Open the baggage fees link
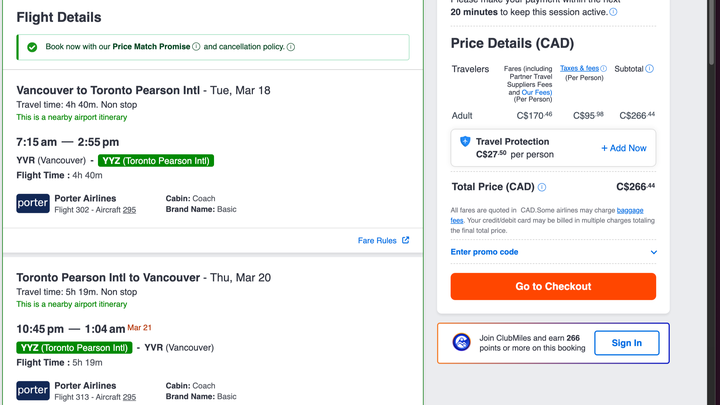This screenshot has width=720, height=405. pos(630,210)
